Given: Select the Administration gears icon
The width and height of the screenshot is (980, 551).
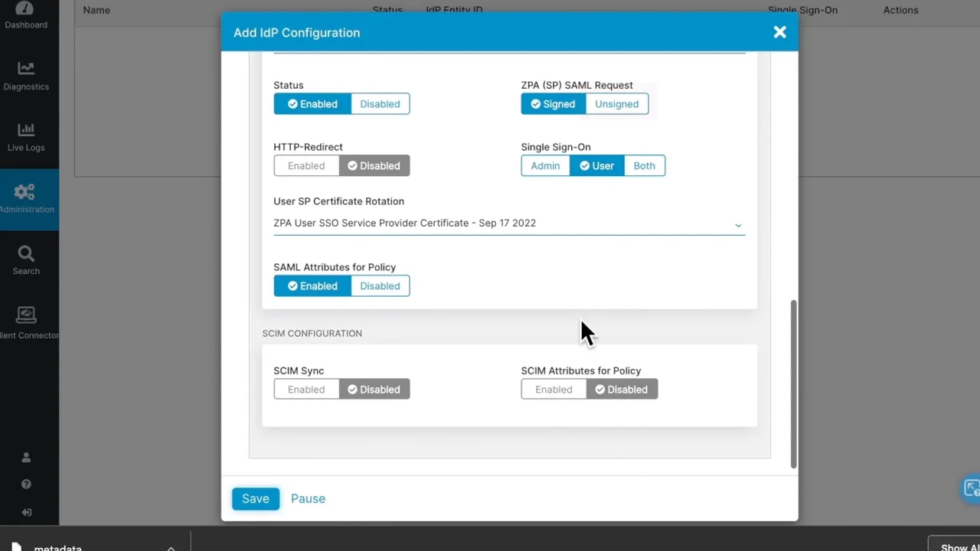Looking at the screenshot, I should [x=24, y=191].
